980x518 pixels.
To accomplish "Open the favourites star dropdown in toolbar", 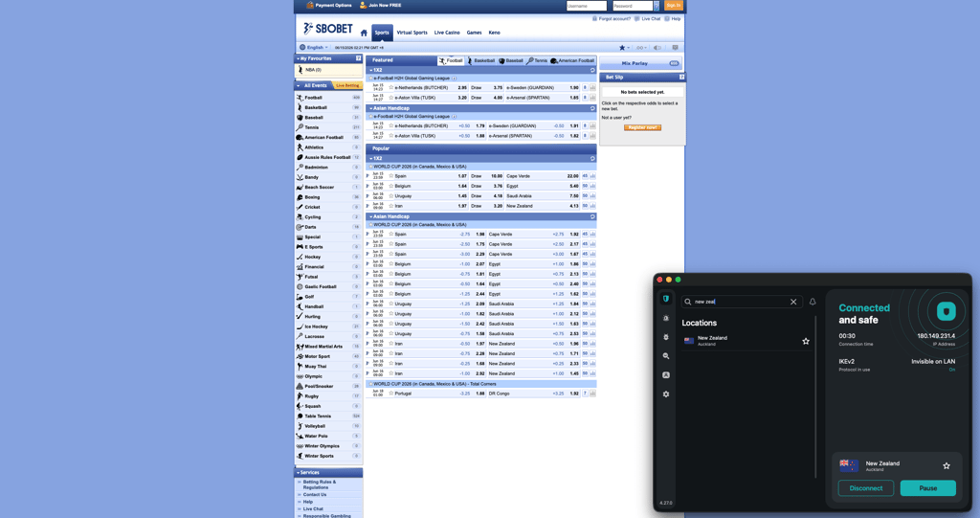I will [x=624, y=48].
